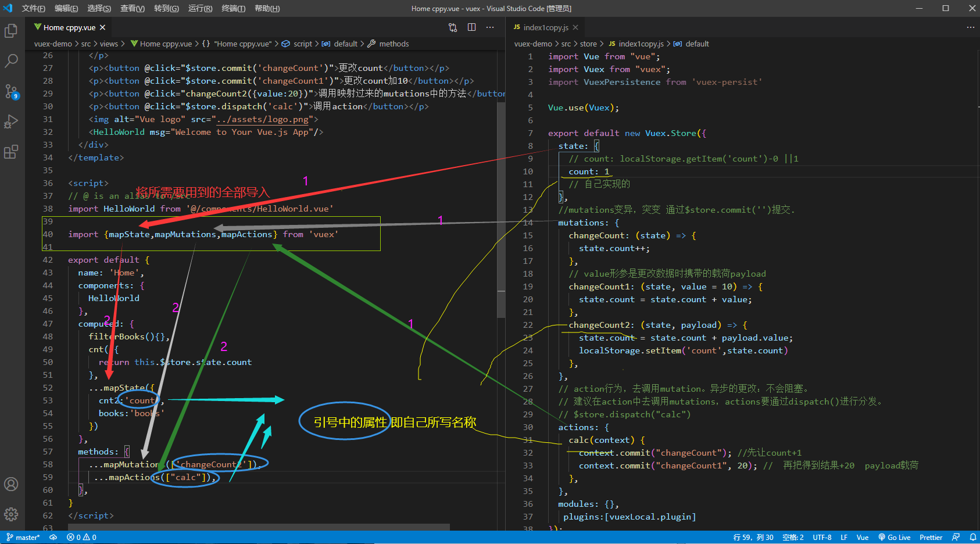Open the "Home cppy.vue" object symbol breadcrumb

coord(242,44)
